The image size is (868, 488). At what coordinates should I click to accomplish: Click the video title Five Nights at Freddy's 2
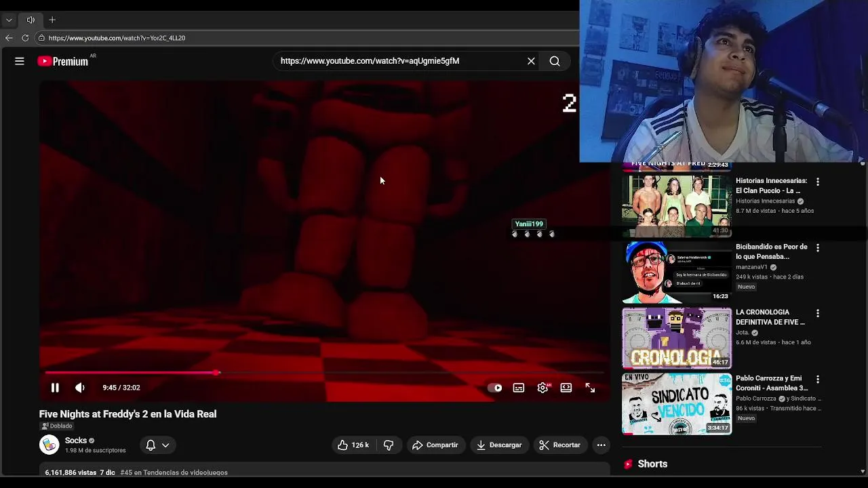tap(127, 414)
